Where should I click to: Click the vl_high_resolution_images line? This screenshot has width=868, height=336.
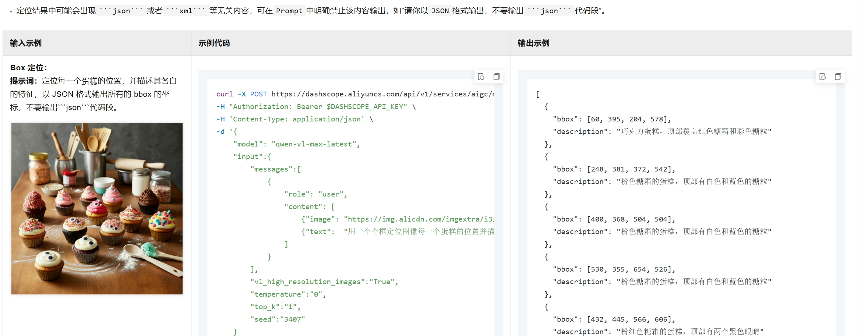[x=324, y=282]
